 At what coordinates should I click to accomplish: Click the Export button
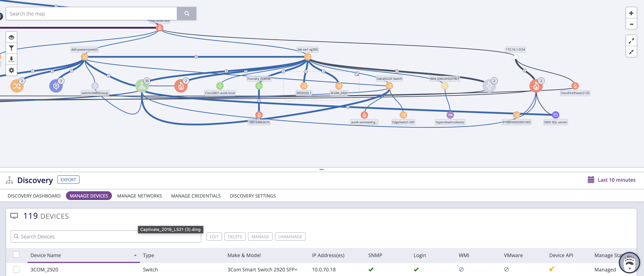tap(68, 180)
